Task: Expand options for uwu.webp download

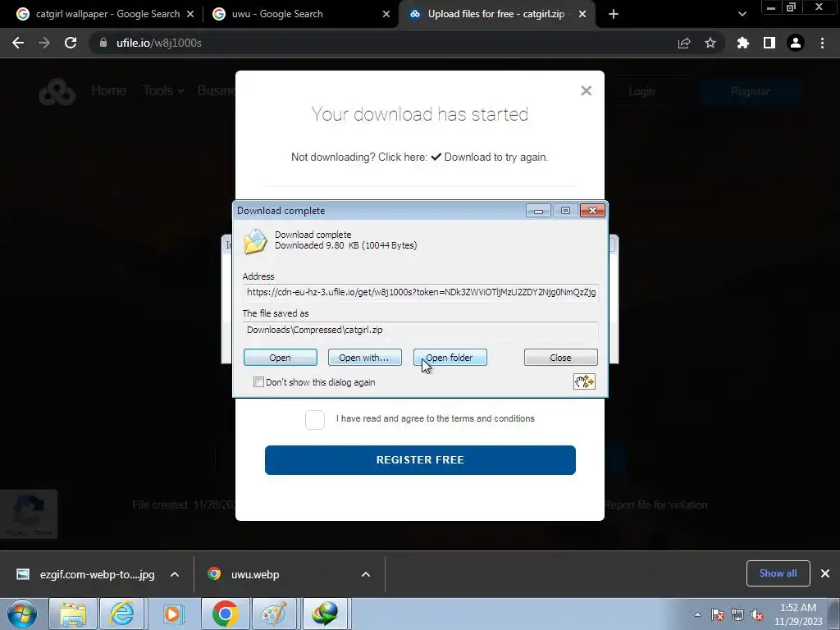Action: 366,574
